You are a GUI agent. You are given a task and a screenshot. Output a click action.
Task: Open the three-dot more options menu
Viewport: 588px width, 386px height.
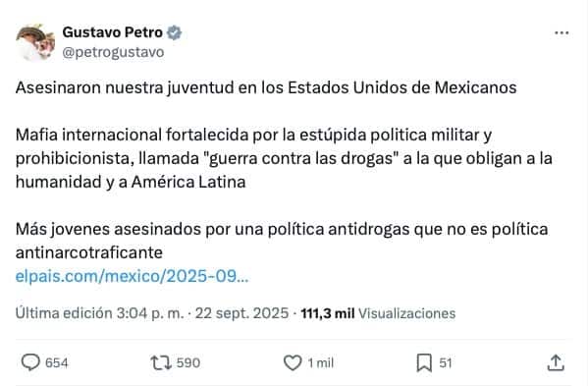click(561, 33)
